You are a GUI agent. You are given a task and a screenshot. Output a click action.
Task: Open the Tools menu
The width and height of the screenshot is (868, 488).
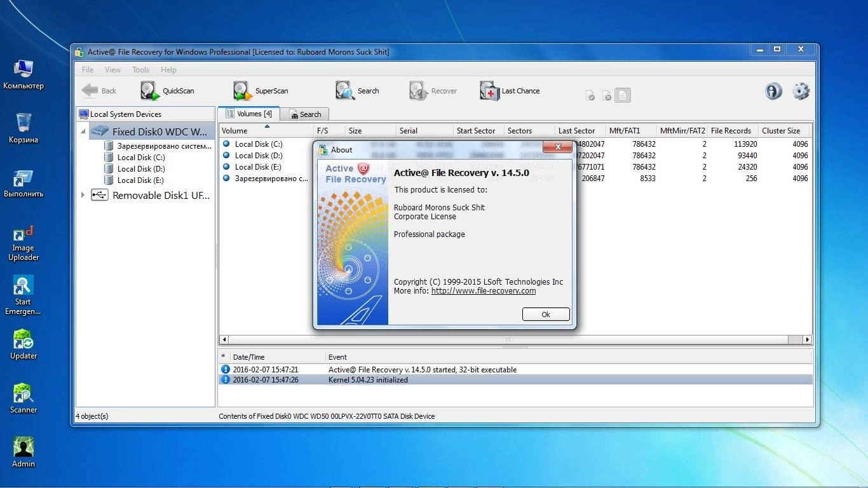coord(140,70)
